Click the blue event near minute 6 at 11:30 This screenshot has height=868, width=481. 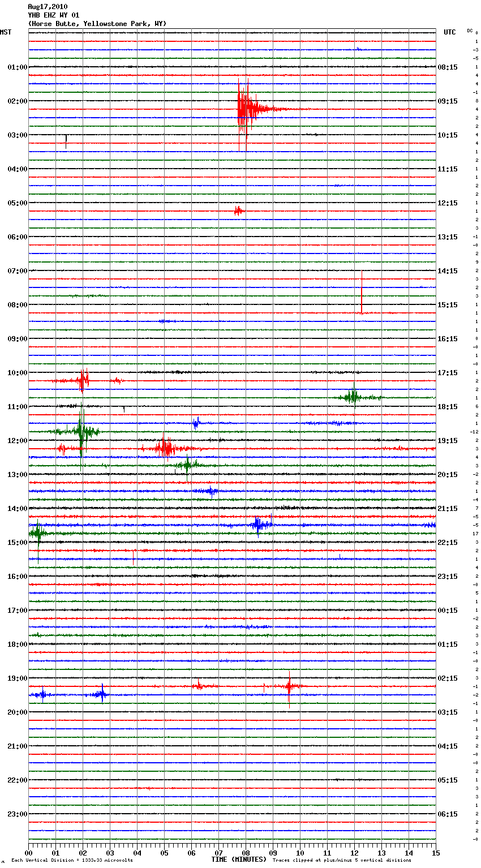coord(196,423)
